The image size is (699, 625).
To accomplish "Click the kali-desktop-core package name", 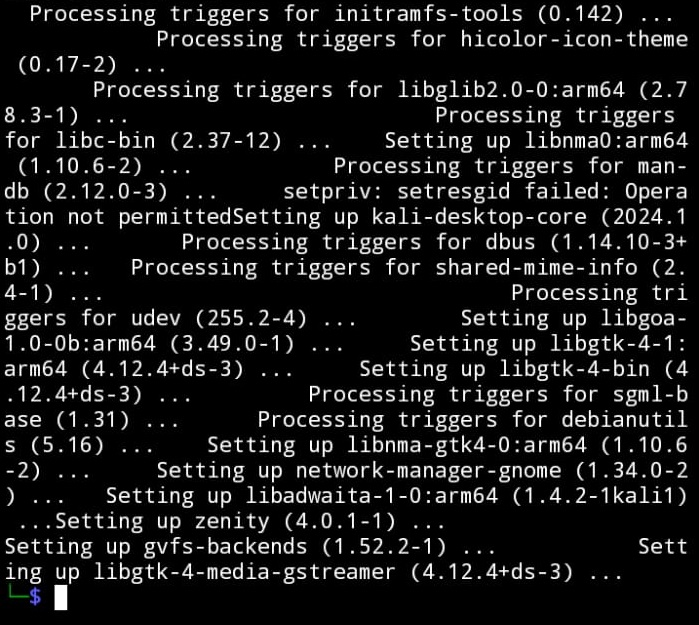I will (x=479, y=217).
